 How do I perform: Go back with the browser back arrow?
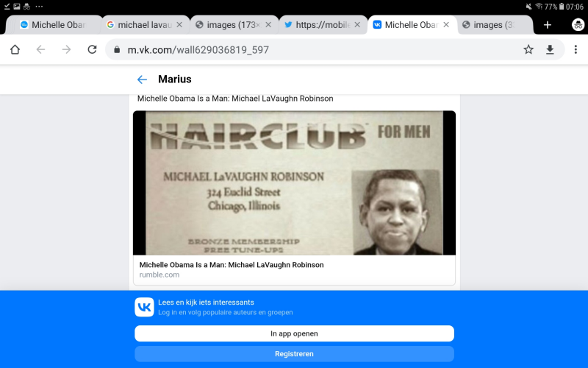point(40,49)
